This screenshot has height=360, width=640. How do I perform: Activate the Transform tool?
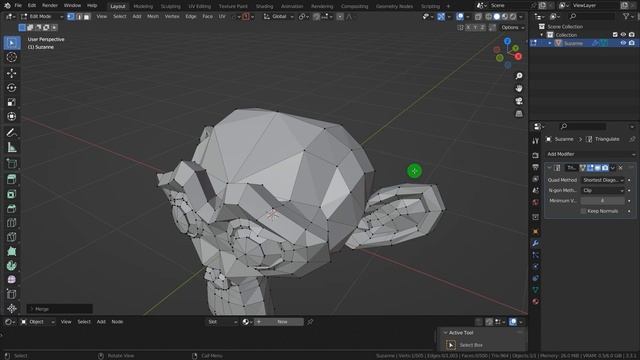[x=12, y=116]
